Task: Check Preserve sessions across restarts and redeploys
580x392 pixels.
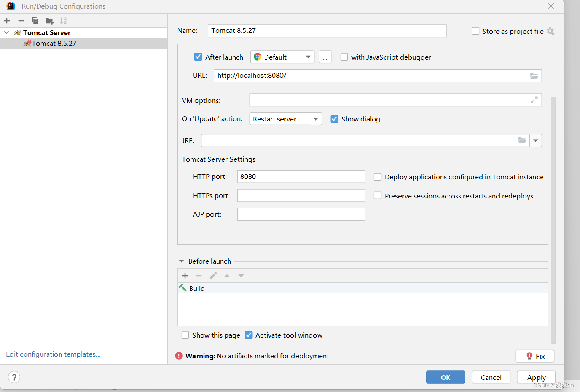Action: 377,196
